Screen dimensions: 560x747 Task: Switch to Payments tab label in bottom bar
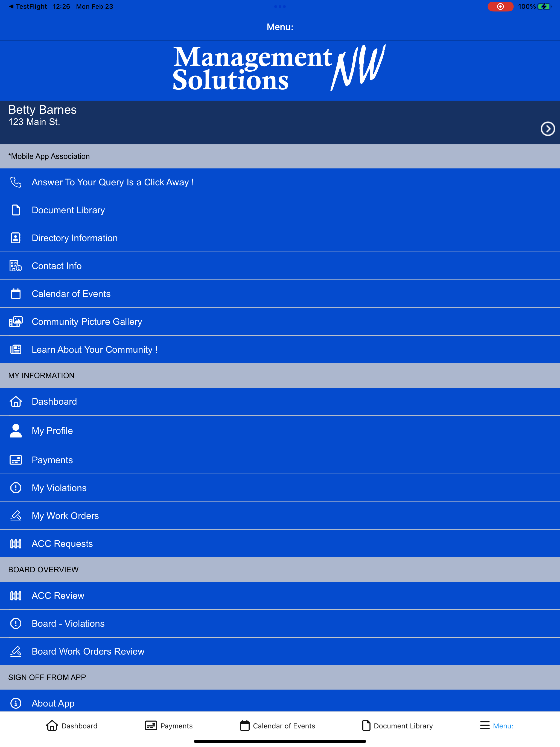click(x=176, y=726)
